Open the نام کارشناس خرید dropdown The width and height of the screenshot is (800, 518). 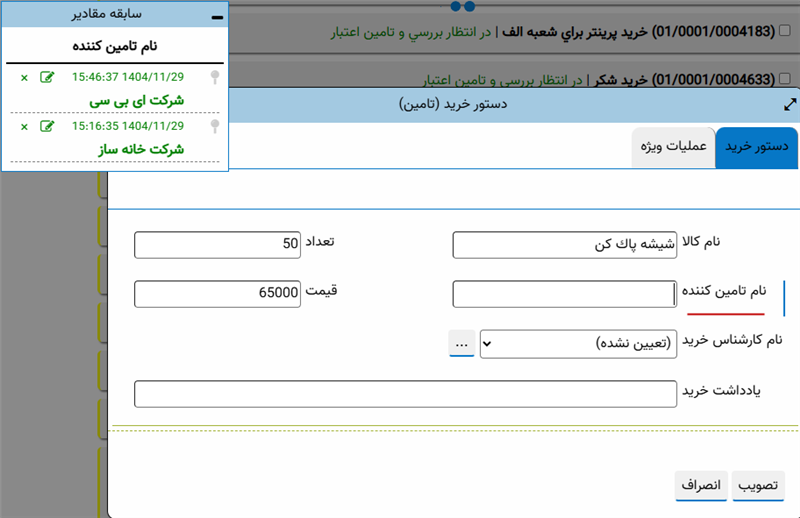(x=578, y=342)
